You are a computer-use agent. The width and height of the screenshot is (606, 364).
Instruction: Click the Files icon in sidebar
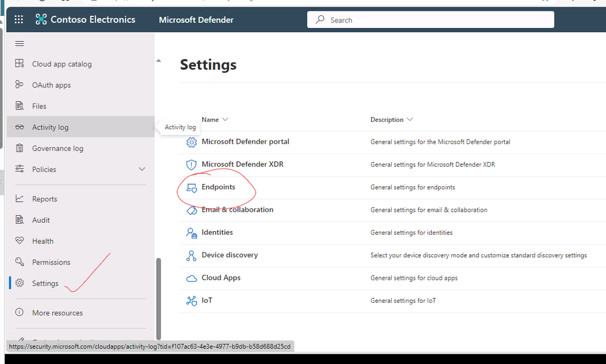(x=19, y=106)
